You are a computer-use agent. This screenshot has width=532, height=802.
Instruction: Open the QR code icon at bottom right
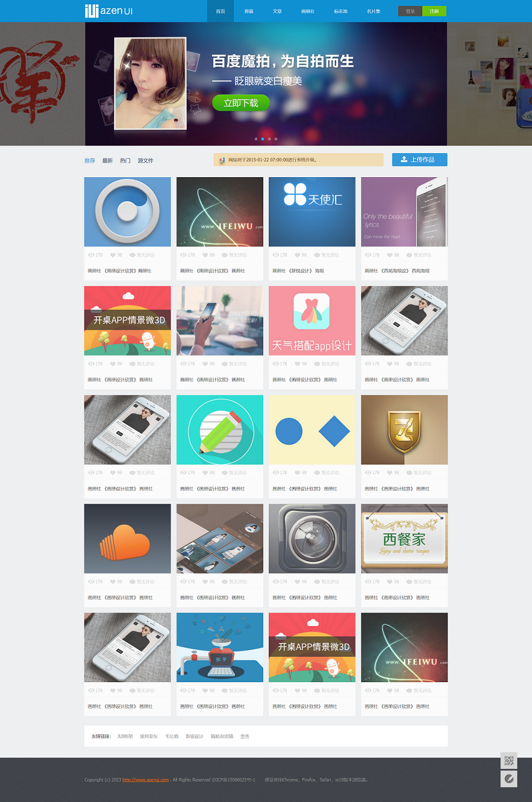point(509,760)
